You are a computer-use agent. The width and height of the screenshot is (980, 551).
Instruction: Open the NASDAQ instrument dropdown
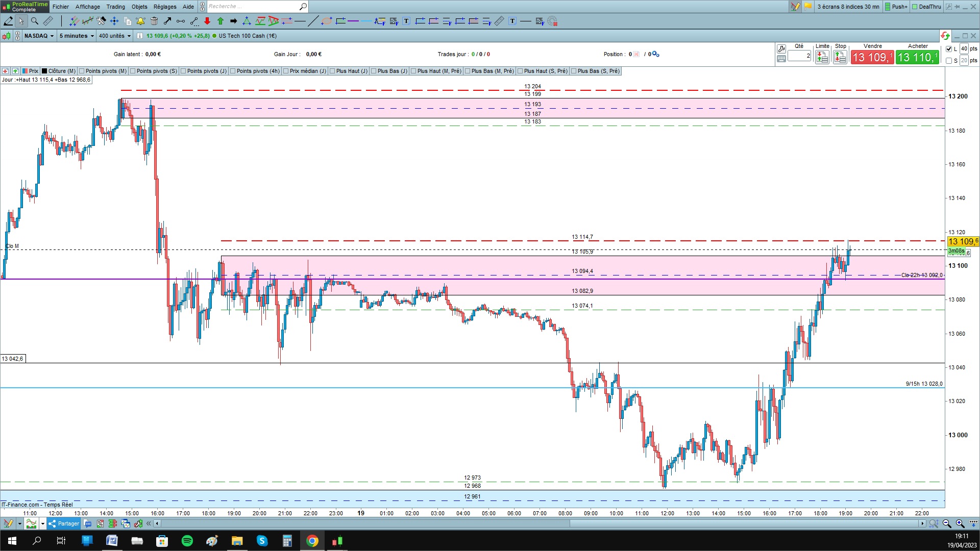pyautogui.click(x=39, y=36)
